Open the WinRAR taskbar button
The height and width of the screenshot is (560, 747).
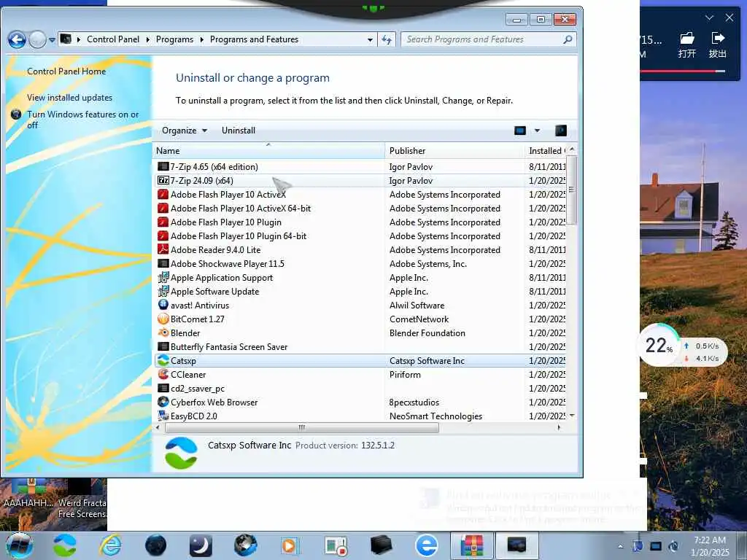pos(472,545)
